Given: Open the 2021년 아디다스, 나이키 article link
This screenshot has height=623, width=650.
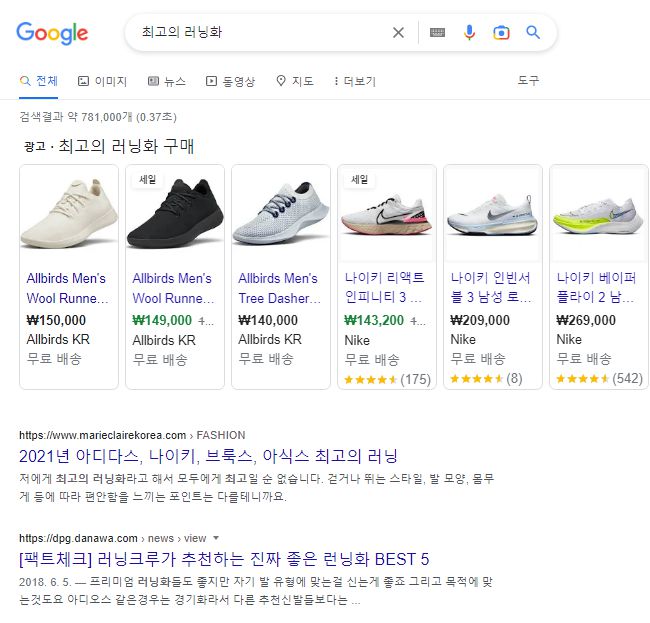Looking at the screenshot, I should (x=209, y=456).
